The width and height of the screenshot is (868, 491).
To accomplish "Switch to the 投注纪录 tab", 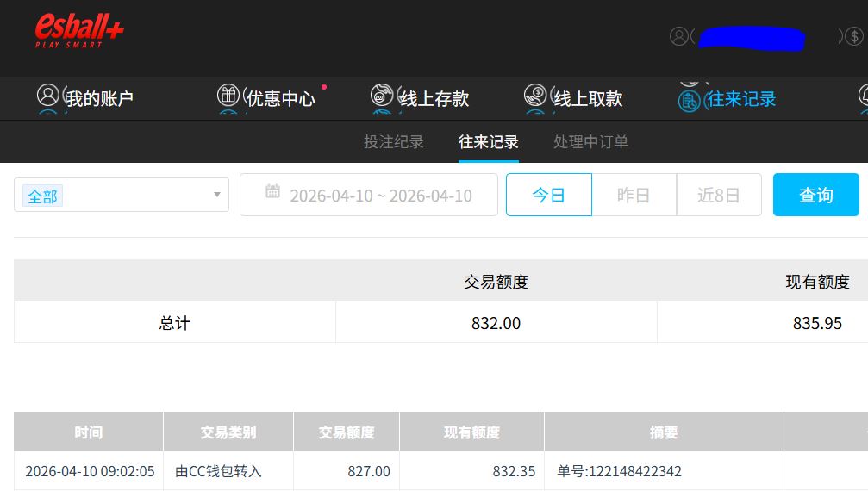I will pyautogui.click(x=394, y=142).
